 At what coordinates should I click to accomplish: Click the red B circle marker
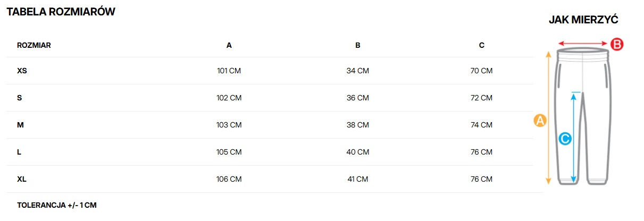tap(616, 45)
